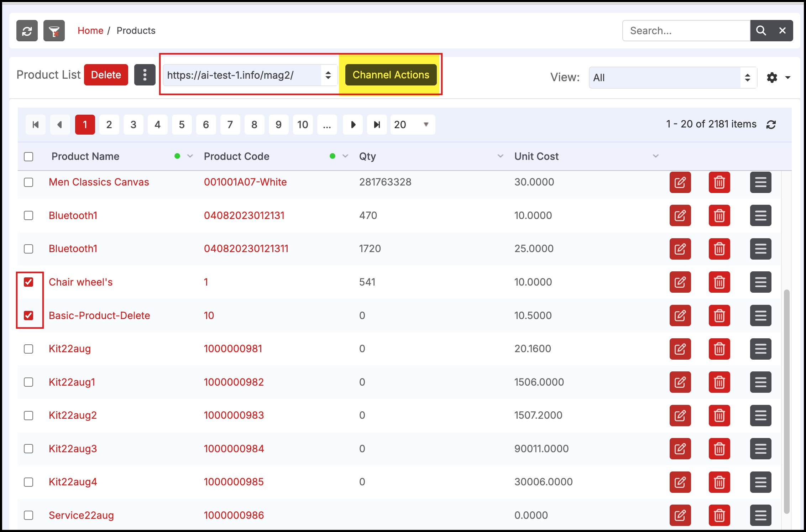Open the page size 20 dropdown
This screenshot has width=806, height=532.
[x=413, y=125]
